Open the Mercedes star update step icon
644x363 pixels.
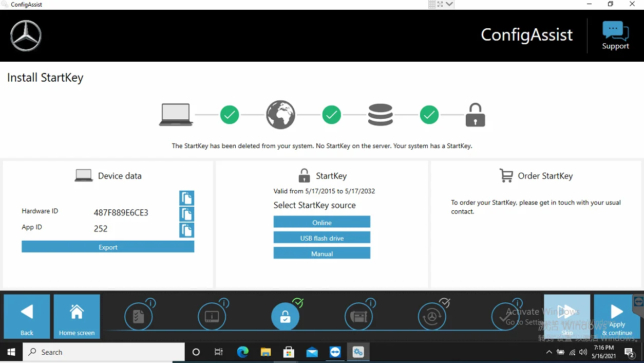[x=432, y=316]
